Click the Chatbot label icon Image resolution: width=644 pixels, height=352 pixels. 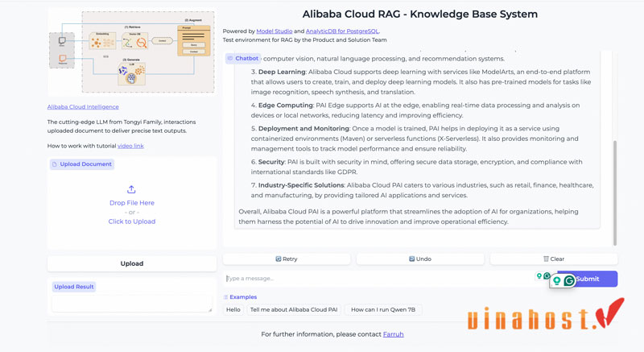(x=230, y=58)
